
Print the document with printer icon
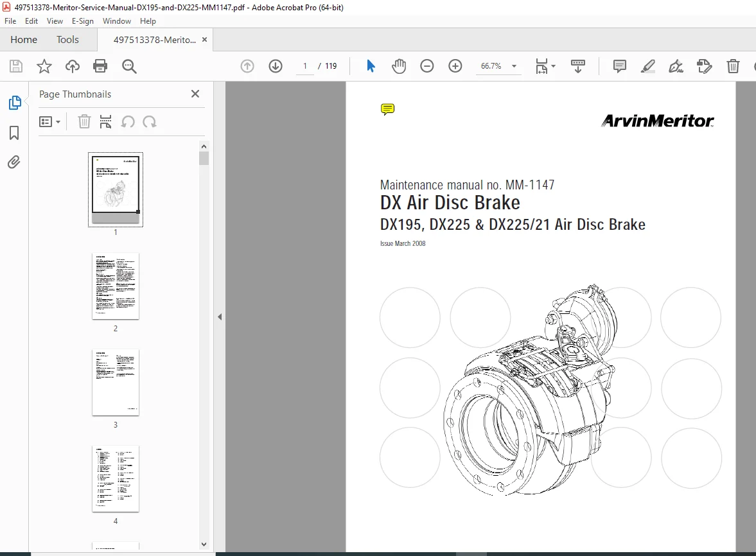tap(100, 66)
